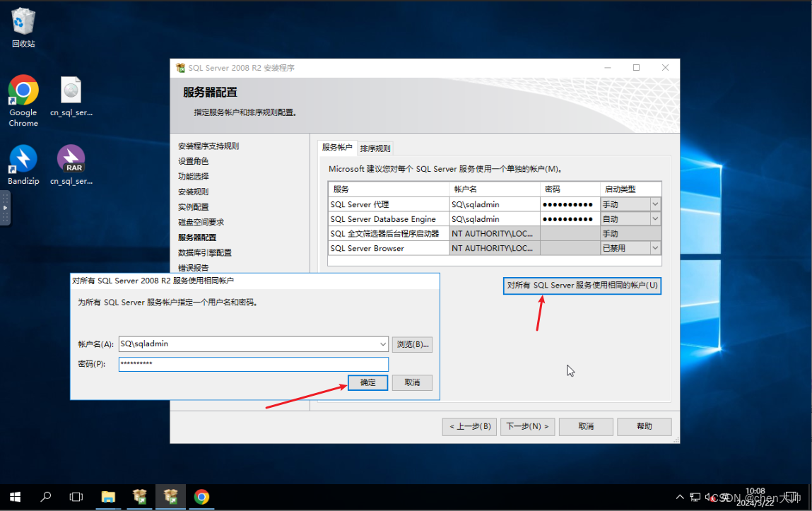Click 浏览(B)... button
Image resolution: width=812 pixels, height=511 pixels.
[412, 344]
